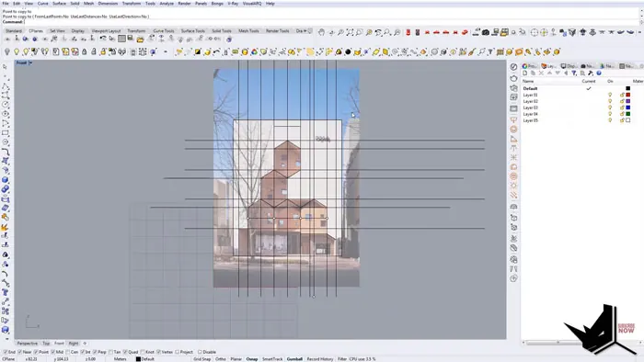Toggle Layer 03 visibility bulb
644x362 pixels.
coord(610,107)
